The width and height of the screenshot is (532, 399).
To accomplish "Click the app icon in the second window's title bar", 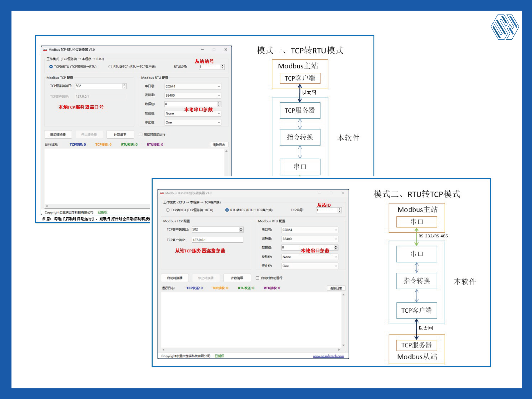I will (162, 193).
